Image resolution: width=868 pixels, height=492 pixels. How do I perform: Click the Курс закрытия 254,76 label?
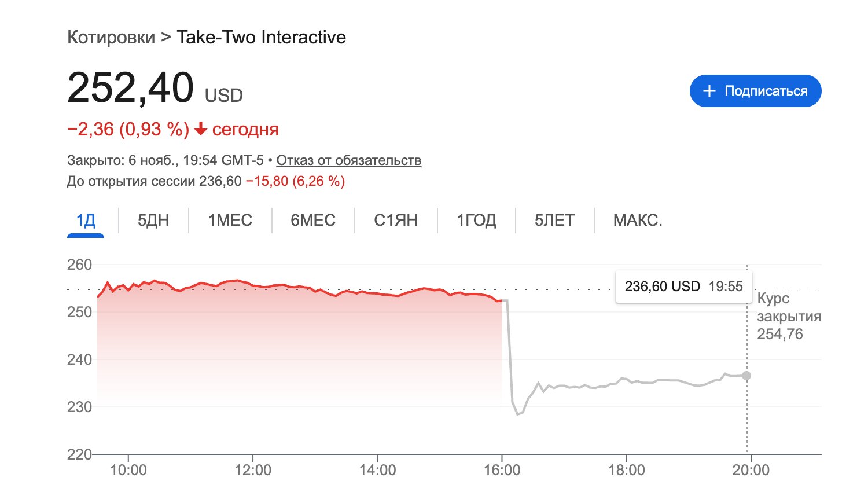coord(789,316)
